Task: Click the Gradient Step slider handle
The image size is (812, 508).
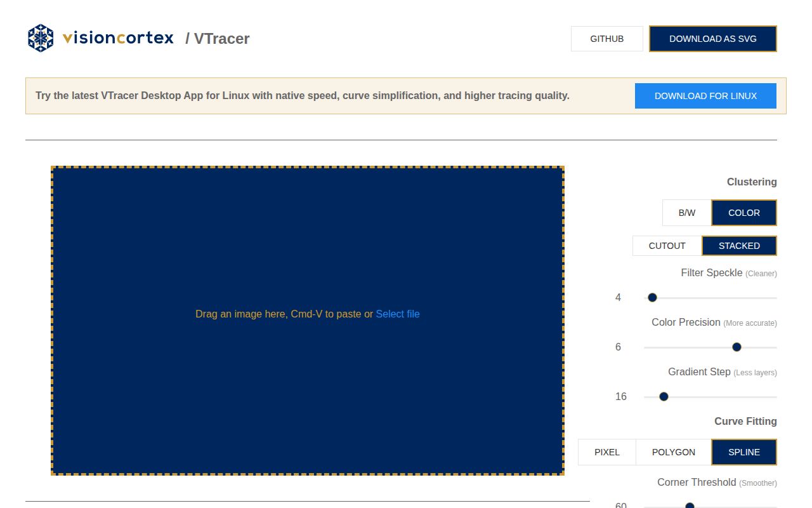Action: click(x=664, y=396)
